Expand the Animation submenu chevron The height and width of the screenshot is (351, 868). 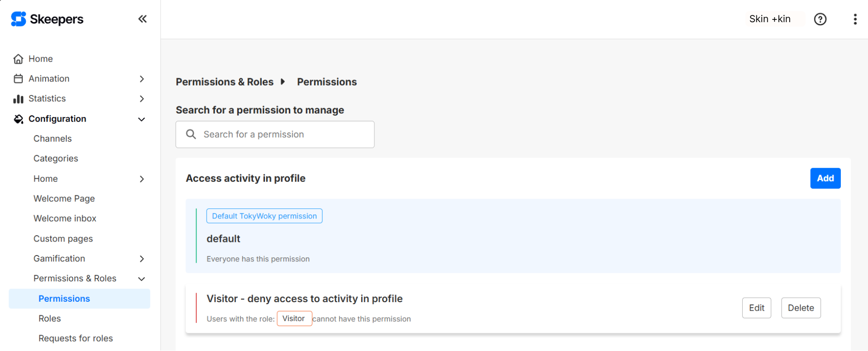[x=142, y=79]
